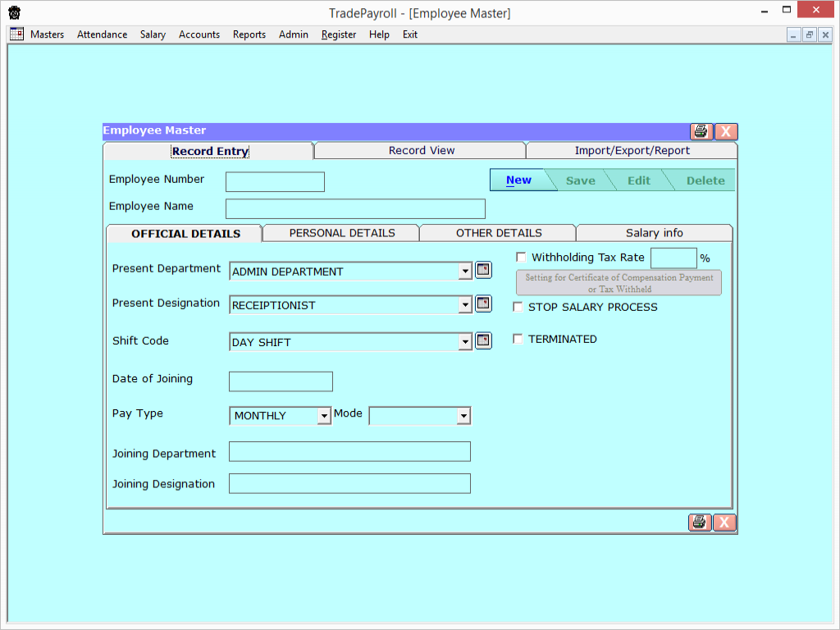Open the Pay Type dropdown showing MONTHLY

[x=324, y=416]
